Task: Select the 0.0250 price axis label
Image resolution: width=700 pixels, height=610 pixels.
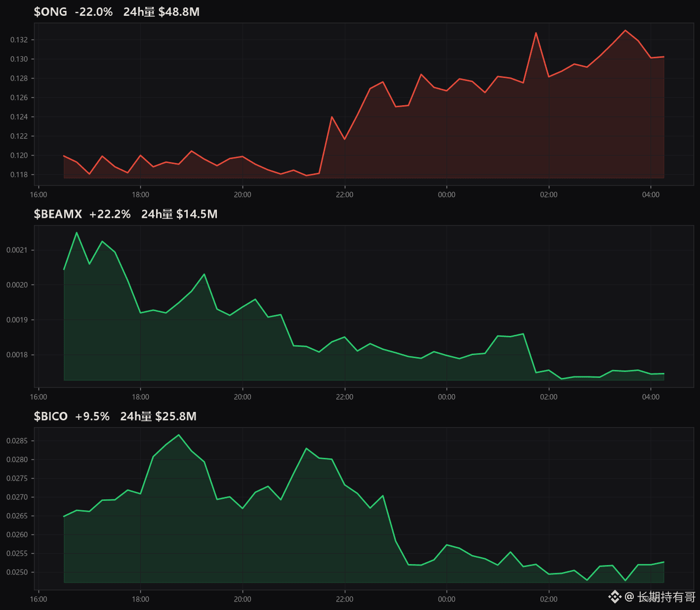Action: tap(17, 572)
